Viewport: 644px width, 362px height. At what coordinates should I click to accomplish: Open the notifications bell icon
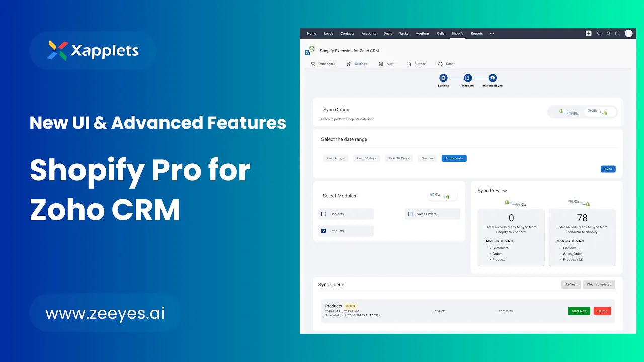(608, 34)
